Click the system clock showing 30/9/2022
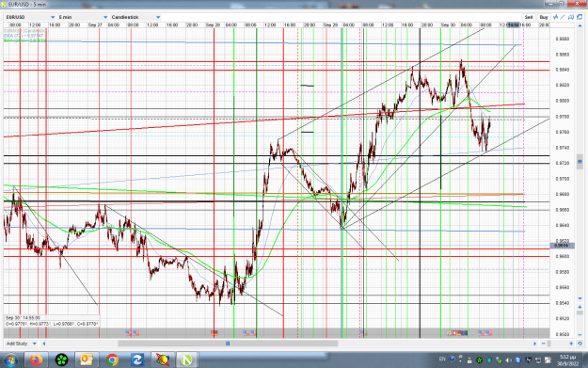 tap(567, 360)
